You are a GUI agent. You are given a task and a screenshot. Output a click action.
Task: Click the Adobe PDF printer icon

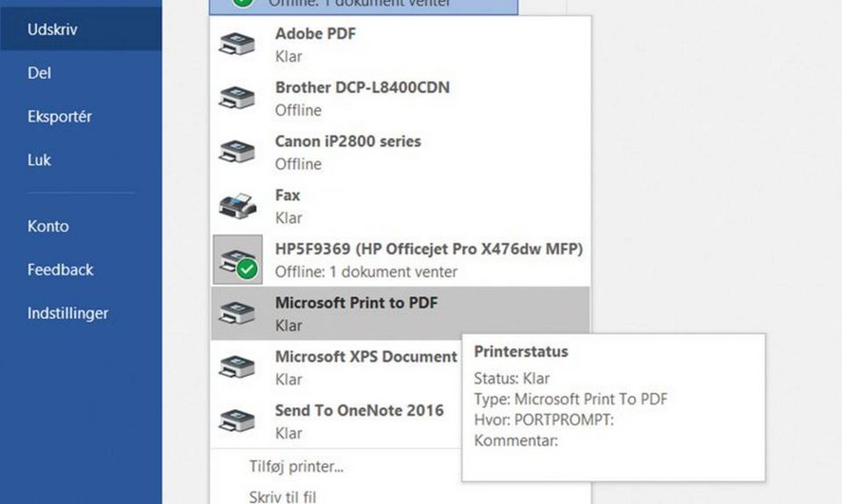coord(237,45)
